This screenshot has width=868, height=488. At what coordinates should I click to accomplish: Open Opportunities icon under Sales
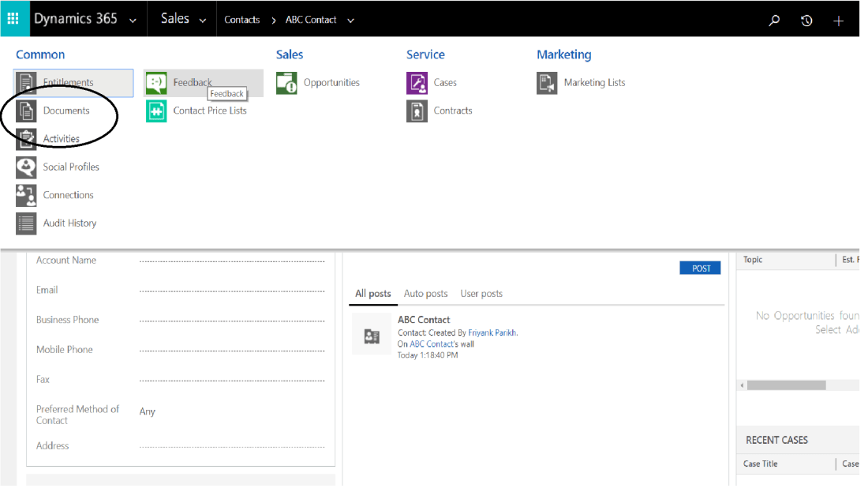286,83
